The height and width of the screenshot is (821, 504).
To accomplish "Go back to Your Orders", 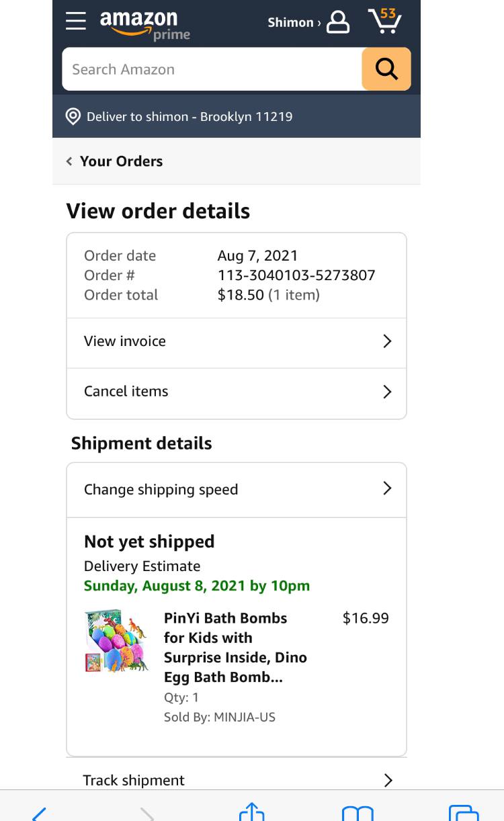I will pyautogui.click(x=115, y=161).
